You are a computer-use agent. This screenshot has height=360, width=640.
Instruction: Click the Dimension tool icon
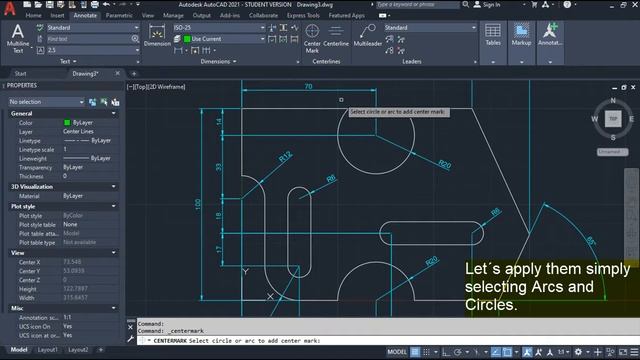[157, 35]
